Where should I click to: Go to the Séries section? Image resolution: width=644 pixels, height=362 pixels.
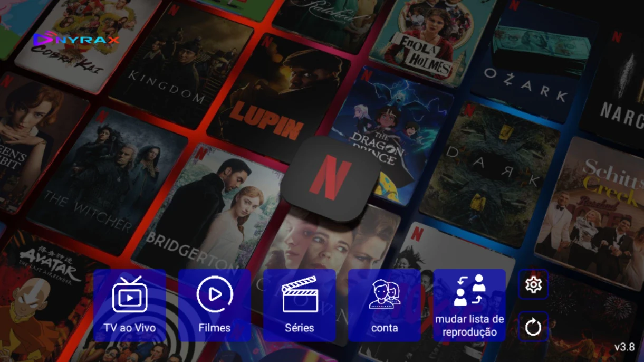tap(300, 305)
